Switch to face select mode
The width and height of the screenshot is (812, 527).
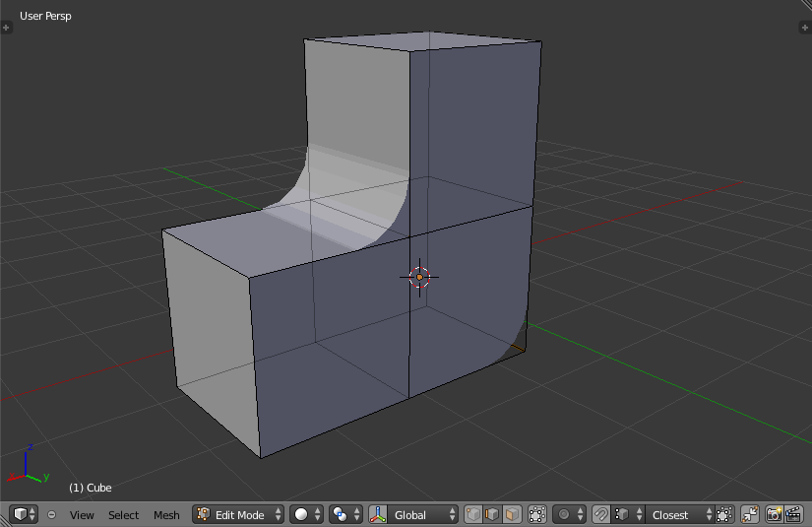tap(512, 514)
